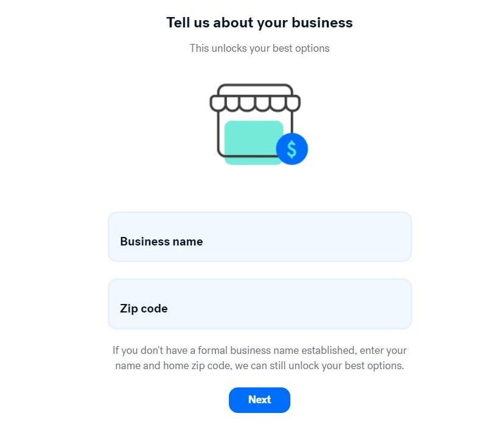Click the teal window on the storefront
Screen dimensions: 504x427
[252, 140]
